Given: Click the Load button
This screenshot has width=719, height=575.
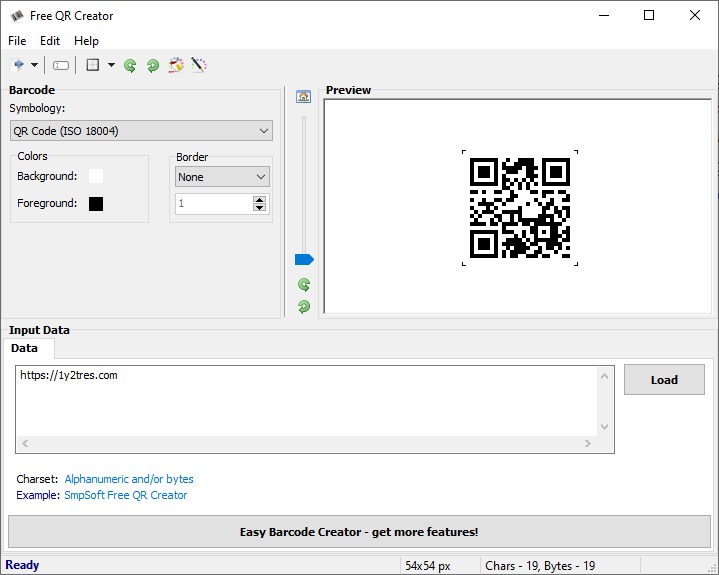Looking at the screenshot, I should click(x=664, y=380).
